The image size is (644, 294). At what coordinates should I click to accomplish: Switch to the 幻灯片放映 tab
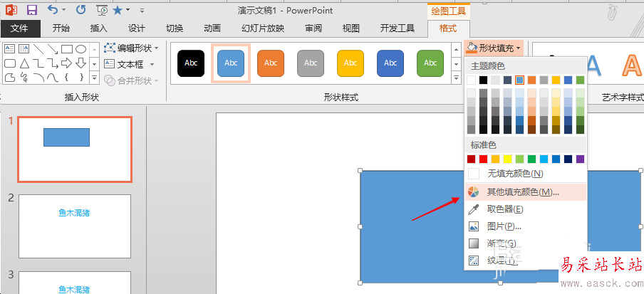click(263, 28)
